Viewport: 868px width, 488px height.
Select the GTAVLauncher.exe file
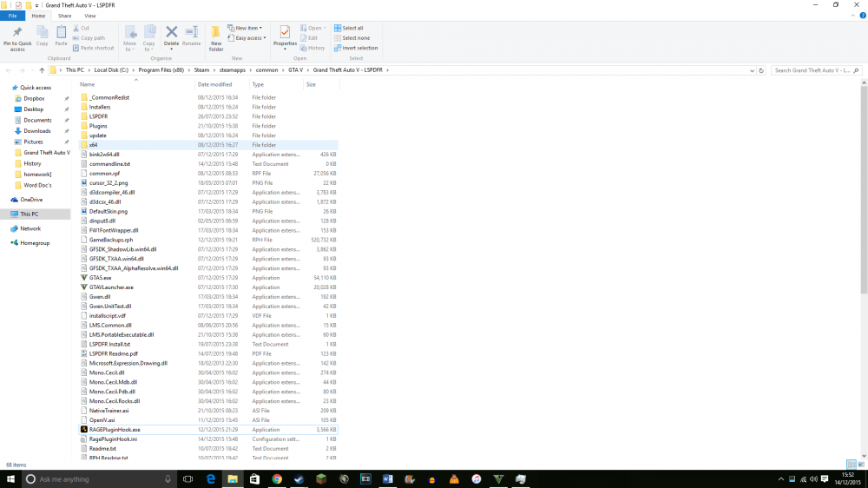pos(208,287)
